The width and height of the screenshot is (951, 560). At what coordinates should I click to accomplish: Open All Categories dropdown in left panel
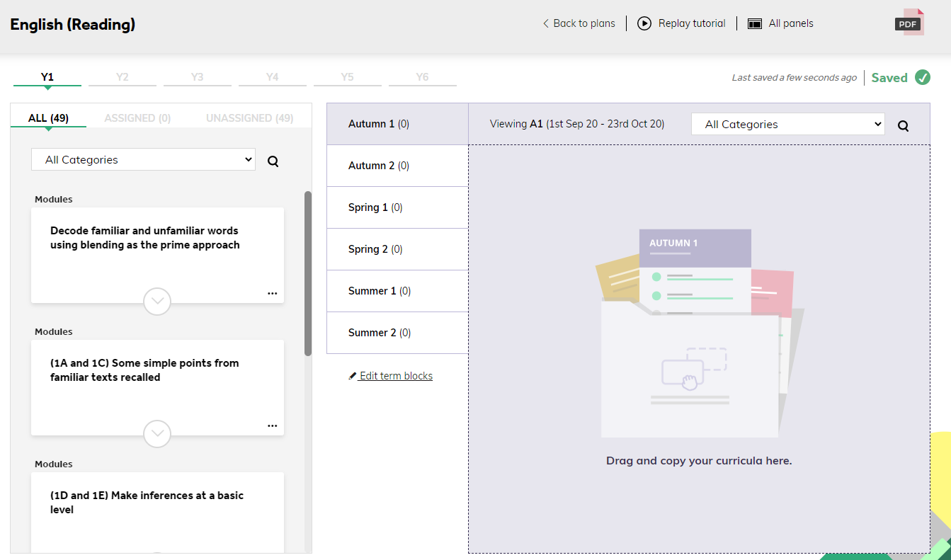(143, 159)
